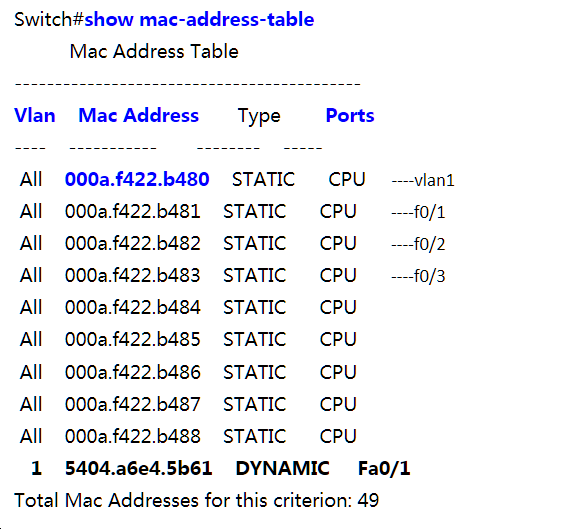Click the Ports column header

(350, 116)
